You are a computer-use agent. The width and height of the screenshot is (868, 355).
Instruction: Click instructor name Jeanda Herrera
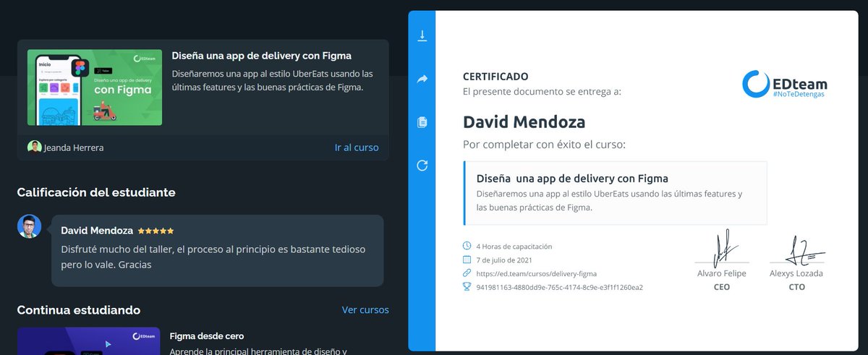tap(74, 147)
